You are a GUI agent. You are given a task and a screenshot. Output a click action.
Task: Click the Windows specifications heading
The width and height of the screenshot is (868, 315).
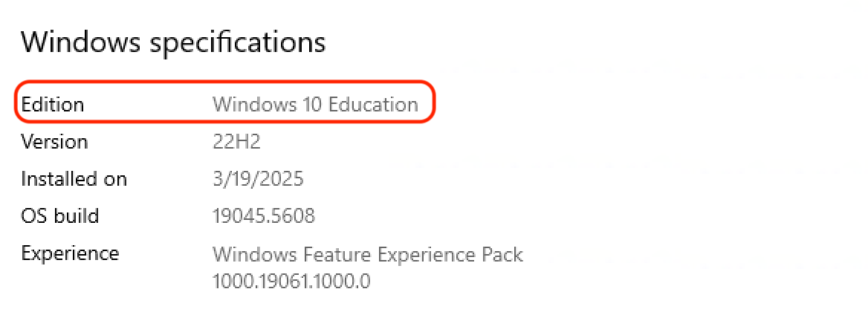[x=173, y=42]
